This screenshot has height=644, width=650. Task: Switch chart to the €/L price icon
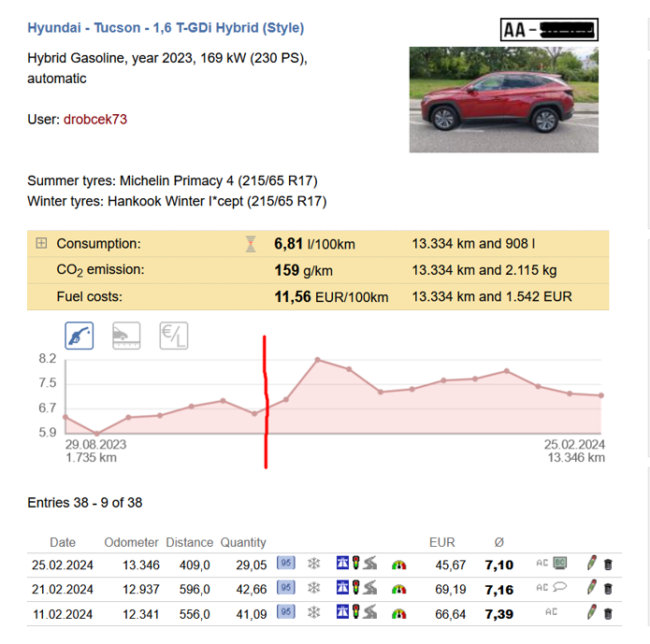point(174,336)
